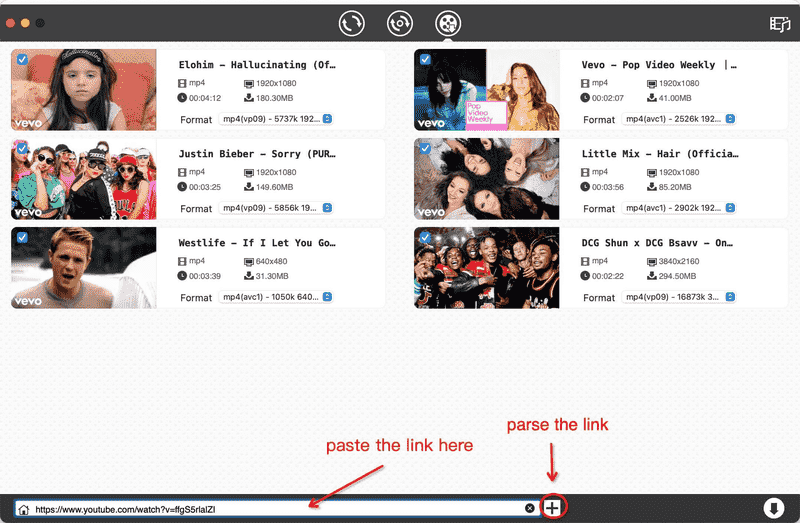The height and width of the screenshot is (523, 800).
Task: Uncheck the DCG Shun x DCG Bsavv checkbox
Action: tap(425, 237)
